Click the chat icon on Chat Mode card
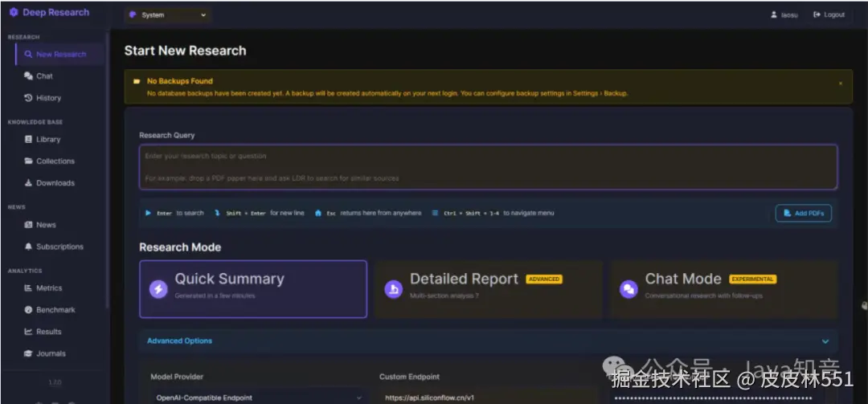868x404 pixels. 628,289
